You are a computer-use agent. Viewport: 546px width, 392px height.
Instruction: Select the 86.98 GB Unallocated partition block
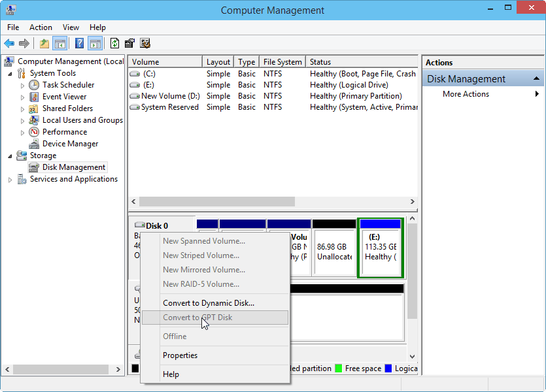coord(333,251)
